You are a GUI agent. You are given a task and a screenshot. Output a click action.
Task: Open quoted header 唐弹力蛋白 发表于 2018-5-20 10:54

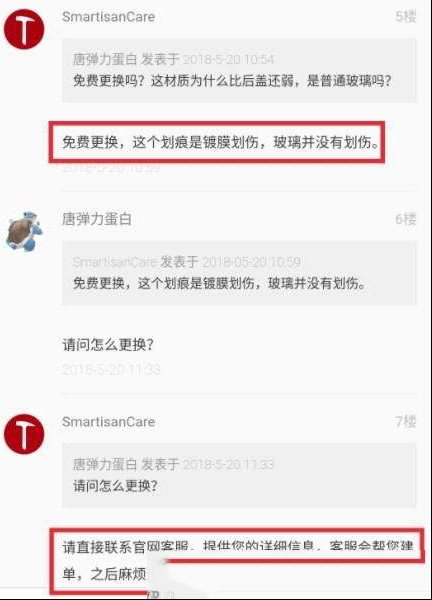173,59
